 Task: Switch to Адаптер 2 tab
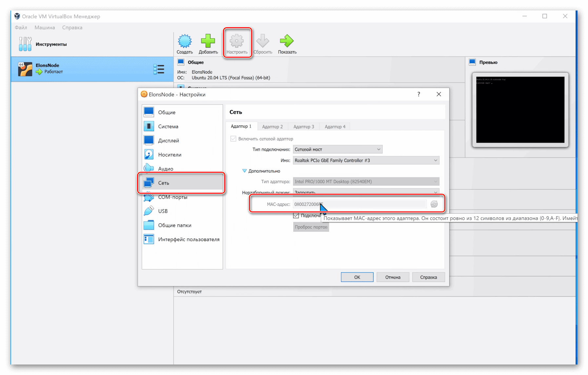(272, 127)
